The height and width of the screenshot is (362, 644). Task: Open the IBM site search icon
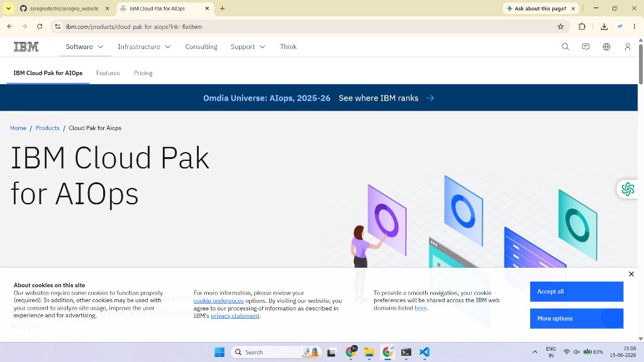coord(565,47)
